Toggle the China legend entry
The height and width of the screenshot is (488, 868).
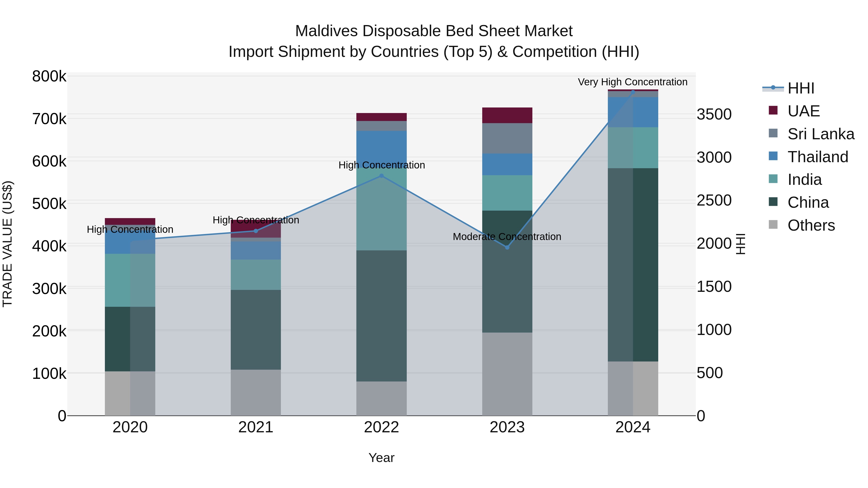pos(798,202)
